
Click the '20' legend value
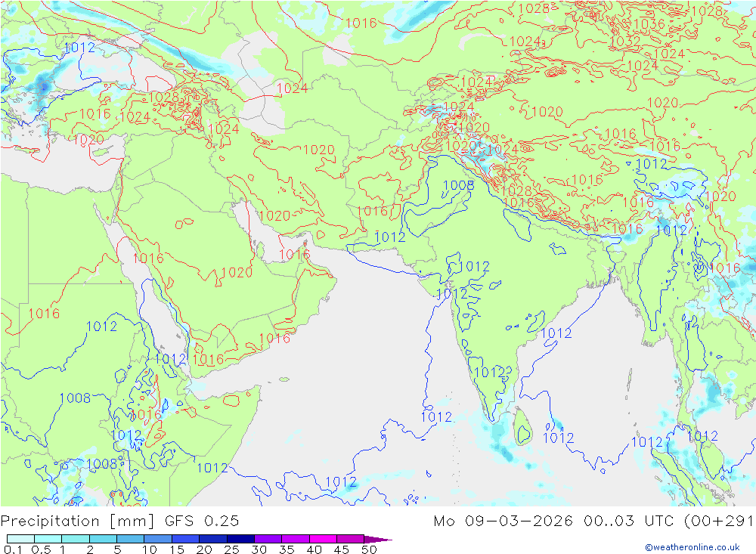[x=204, y=549]
